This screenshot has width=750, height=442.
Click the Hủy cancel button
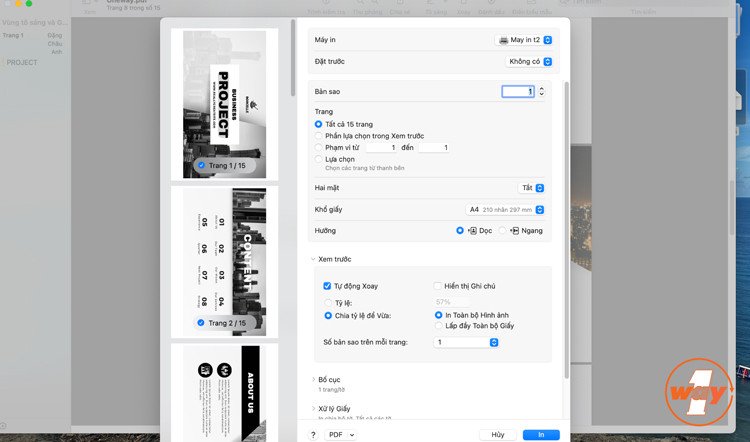pos(498,435)
